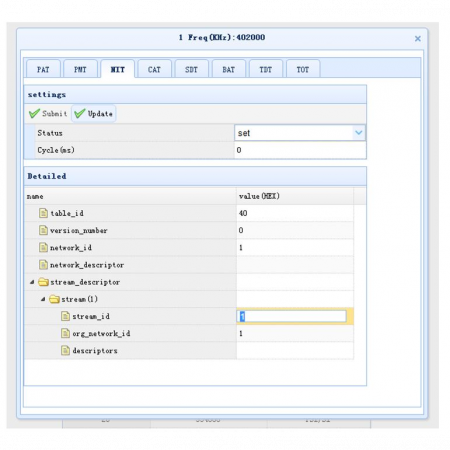Screen dimensions: 450x450
Task: Click the version_number value 0
Action: [x=241, y=230]
